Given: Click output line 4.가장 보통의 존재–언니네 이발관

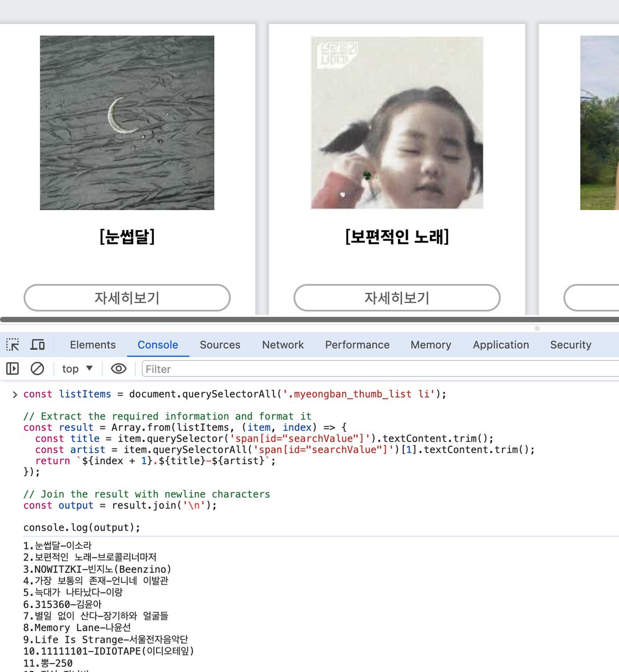Looking at the screenshot, I should click(96, 581).
